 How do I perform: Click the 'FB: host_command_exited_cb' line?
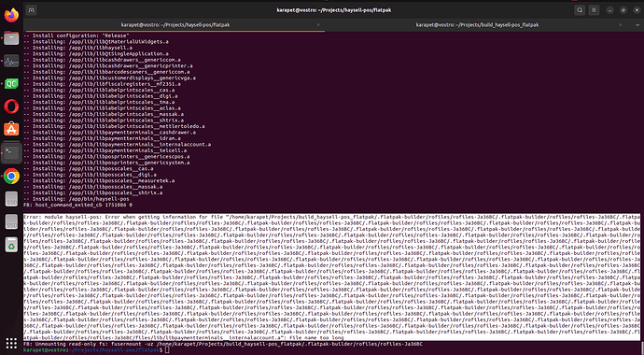point(77,205)
